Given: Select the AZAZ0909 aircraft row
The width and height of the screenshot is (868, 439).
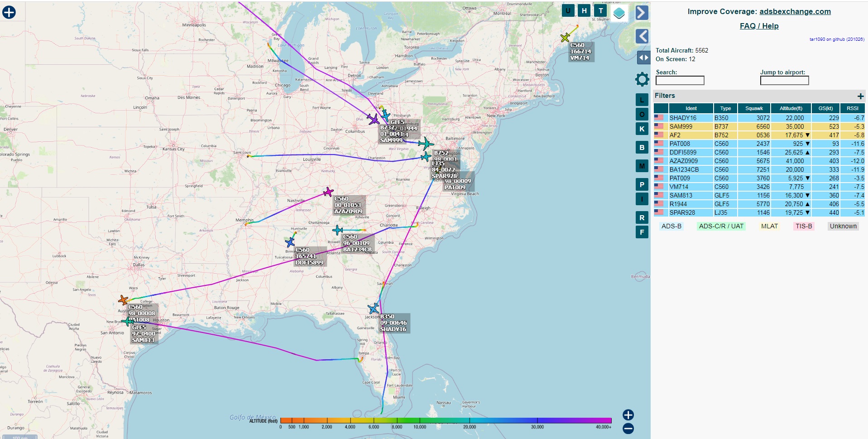Looking at the screenshot, I should tap(759, 161).
